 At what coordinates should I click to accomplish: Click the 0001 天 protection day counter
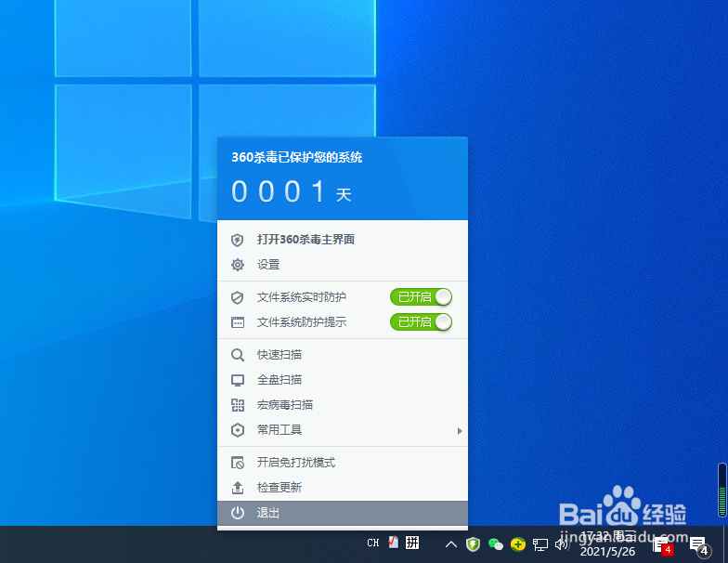[x=292, y=191]
